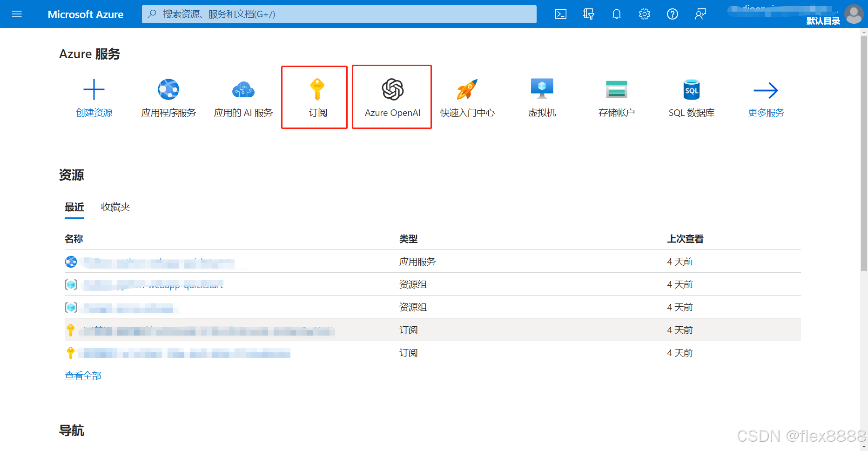868x451 pixels.
Task: Click the vertical page scrollbar
Action: pos(864,154)
